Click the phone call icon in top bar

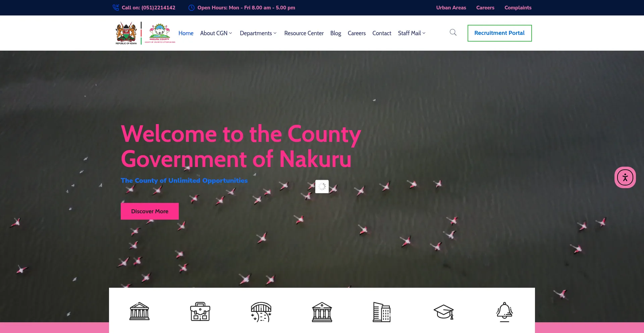click(x=116, y=7)
